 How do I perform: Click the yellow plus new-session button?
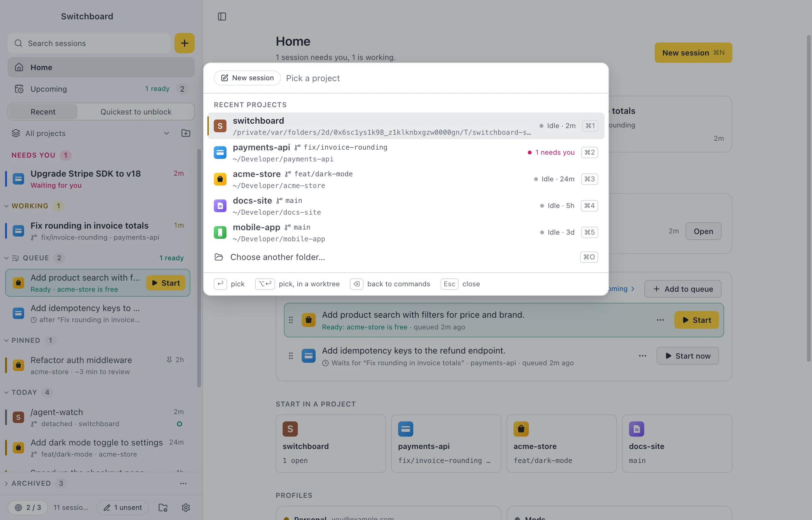[184, 43]
